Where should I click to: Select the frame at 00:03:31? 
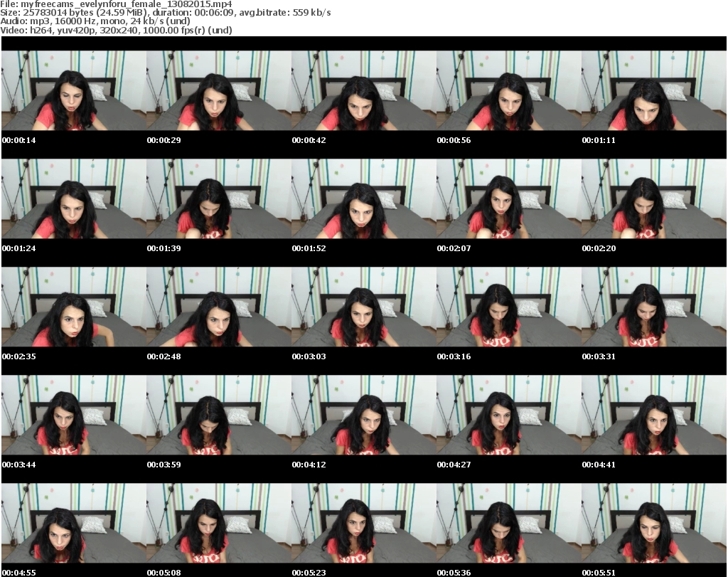(654, 307)
